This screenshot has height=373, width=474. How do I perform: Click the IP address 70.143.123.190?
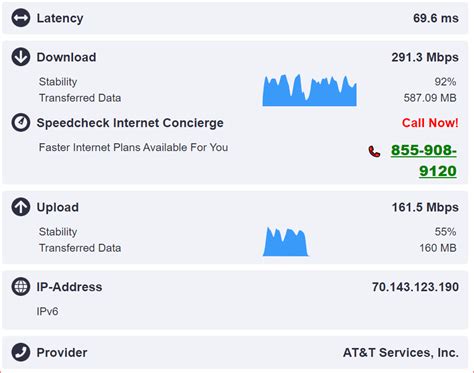(415, 287)
